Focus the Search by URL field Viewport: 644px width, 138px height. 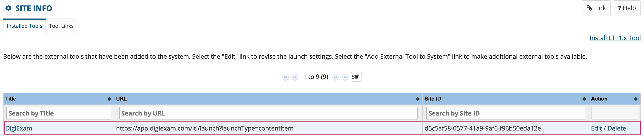pos(268,113)
